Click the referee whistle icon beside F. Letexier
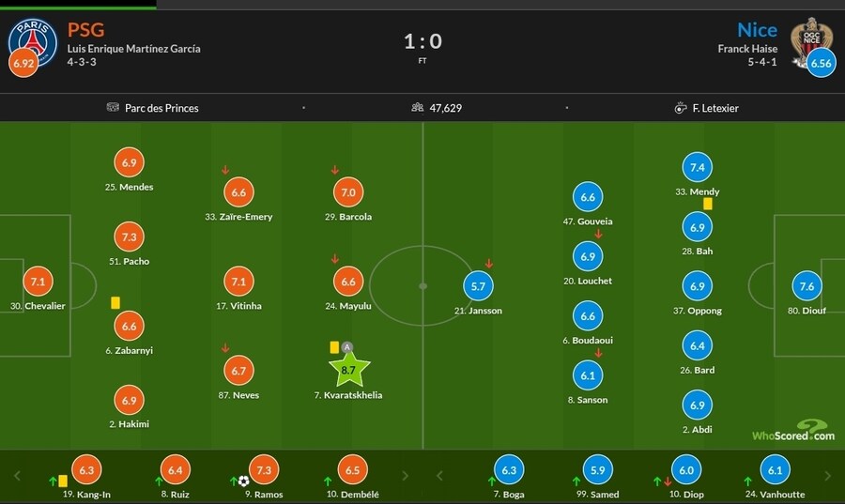Image resolution: width=845 pixels, height=504 pixels. (681, 108)
